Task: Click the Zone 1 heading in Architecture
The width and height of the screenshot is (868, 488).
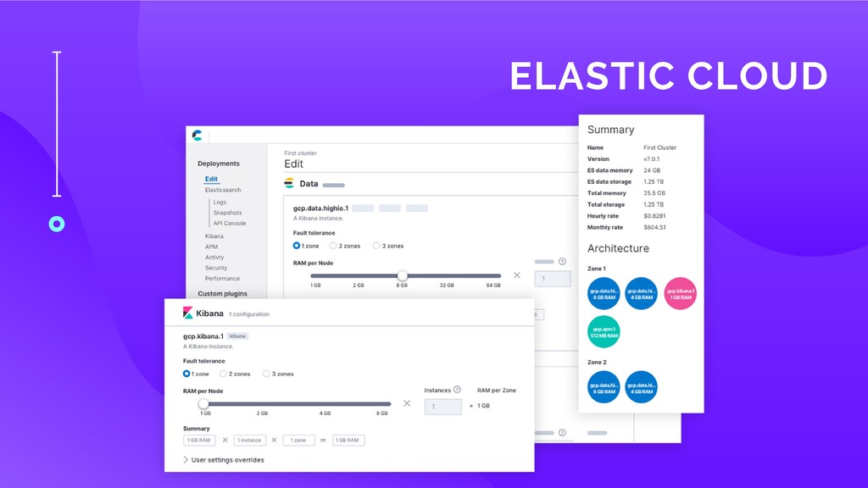Action: click(x=597, y=269)
